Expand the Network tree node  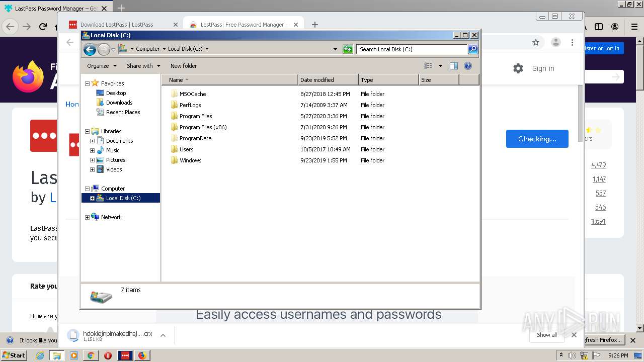click(x=87, y=217)
